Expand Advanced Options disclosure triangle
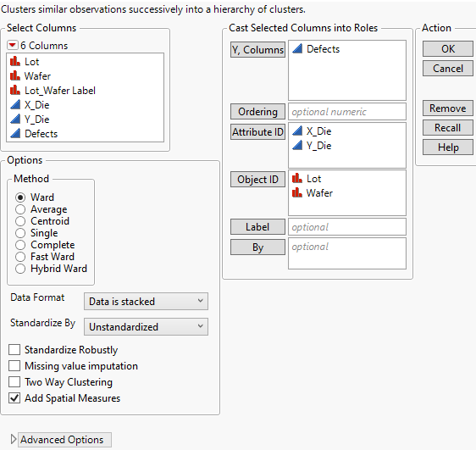The width and height of the screenshot is (476, 450). pos(13,439)
